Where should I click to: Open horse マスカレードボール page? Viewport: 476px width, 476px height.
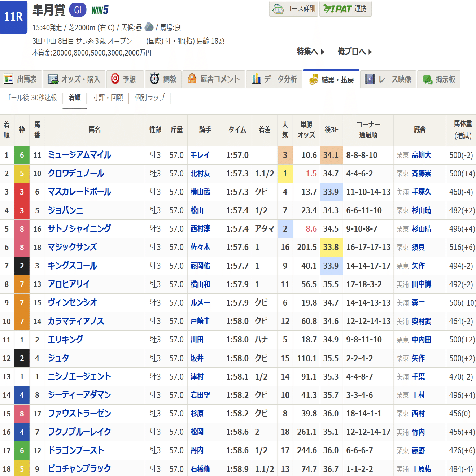coord(79,192)
